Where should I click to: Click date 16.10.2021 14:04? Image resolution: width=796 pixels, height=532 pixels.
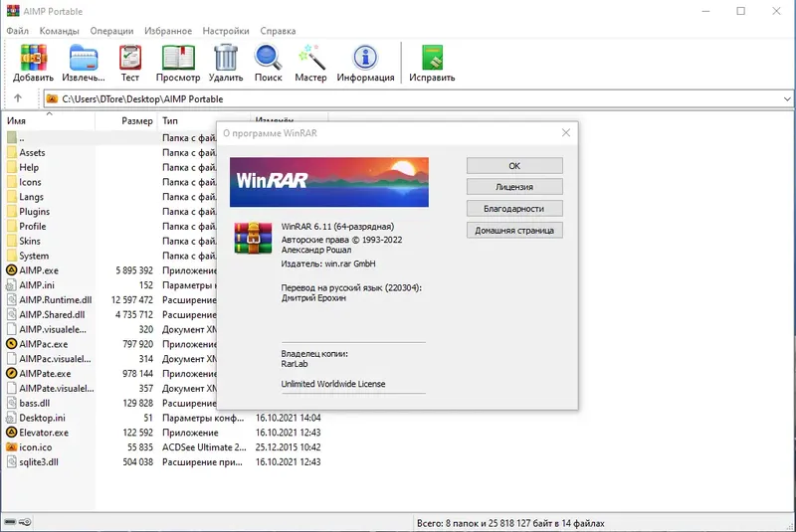288,418
